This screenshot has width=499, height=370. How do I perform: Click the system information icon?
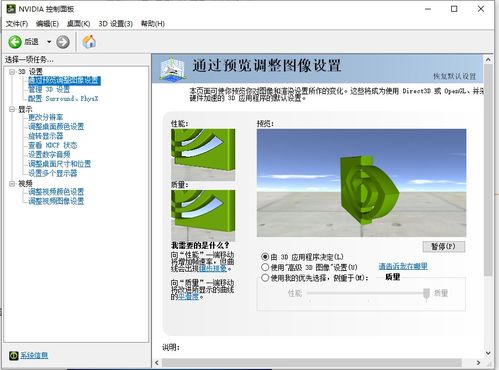[14, 356]
